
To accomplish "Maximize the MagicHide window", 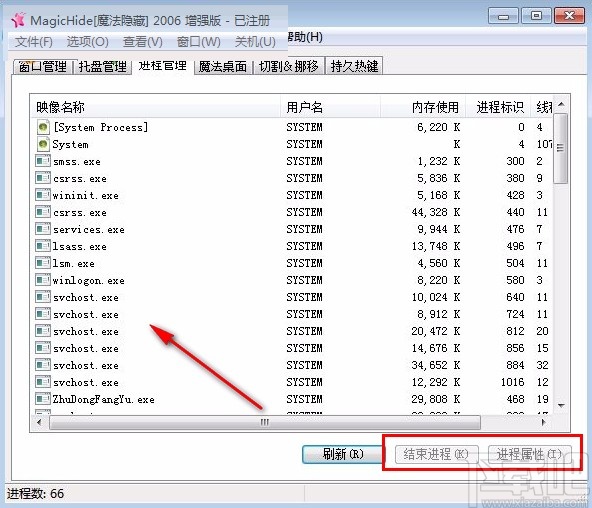I will tap(536, 16).
